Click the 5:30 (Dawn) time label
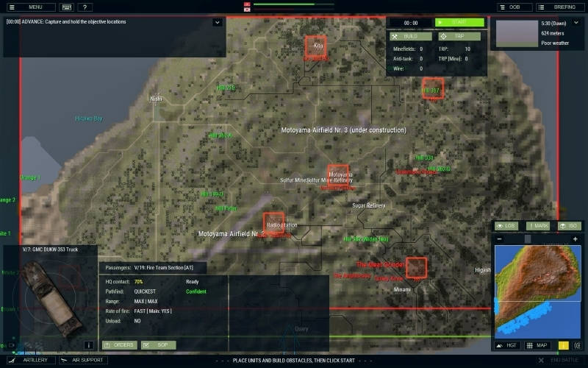588x368 pixels. pos(553,24)
